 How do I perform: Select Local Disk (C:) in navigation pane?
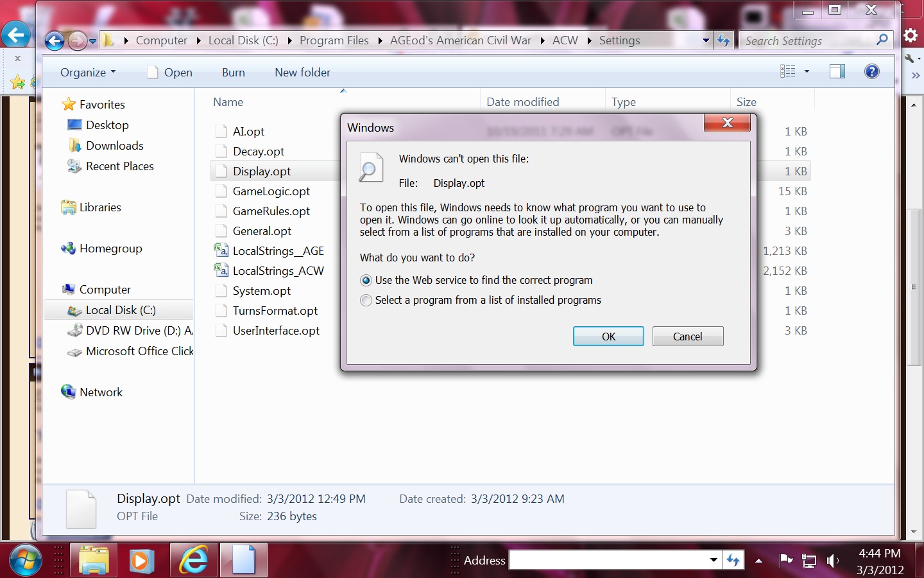121,310
